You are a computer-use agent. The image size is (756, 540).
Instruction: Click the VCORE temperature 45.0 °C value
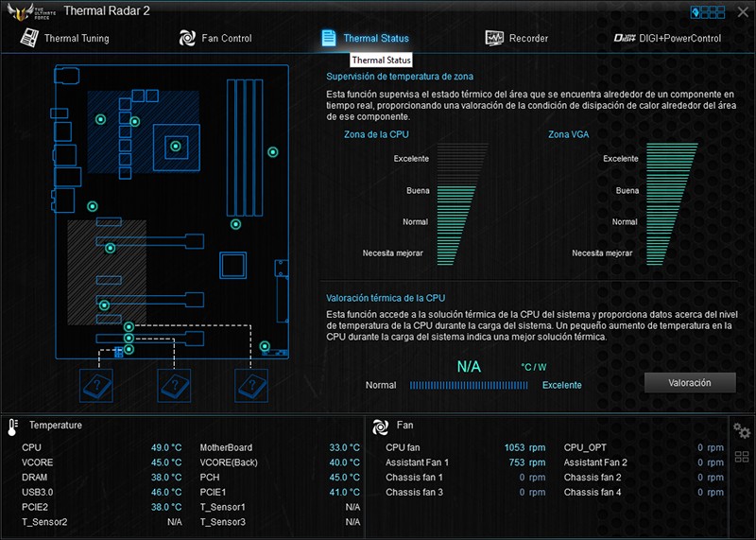coord(166,462)
